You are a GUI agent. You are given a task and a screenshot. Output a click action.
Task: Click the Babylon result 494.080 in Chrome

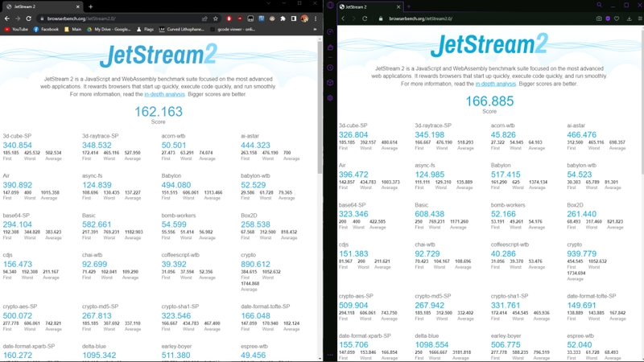(175, 185)
